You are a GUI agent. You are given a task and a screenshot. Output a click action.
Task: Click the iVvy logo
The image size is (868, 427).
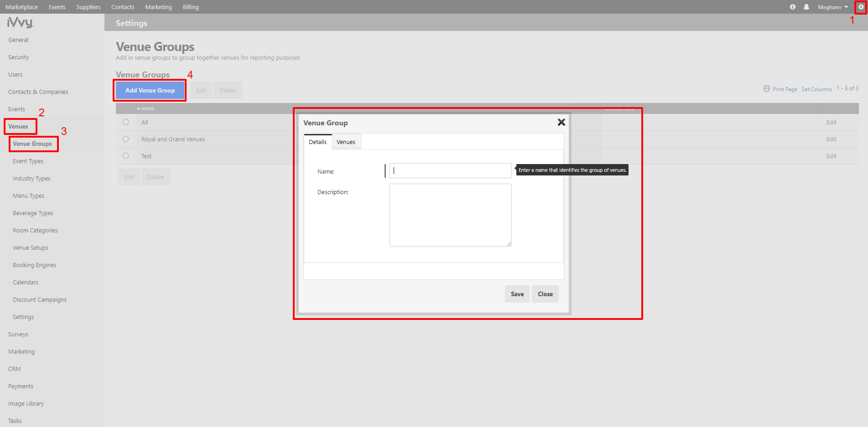(x=21, y=22)
